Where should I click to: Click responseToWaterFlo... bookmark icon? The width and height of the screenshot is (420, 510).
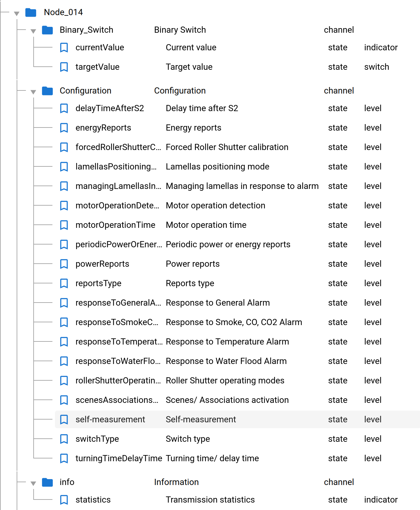[64, 361]
